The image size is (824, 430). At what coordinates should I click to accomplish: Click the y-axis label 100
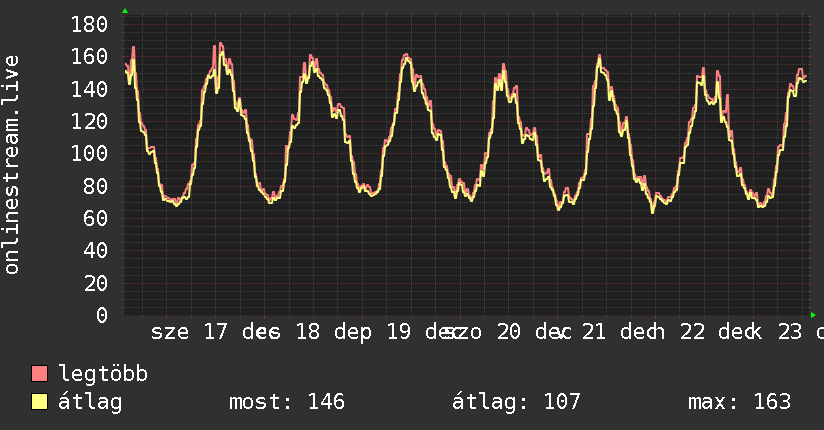pos(89,153)
